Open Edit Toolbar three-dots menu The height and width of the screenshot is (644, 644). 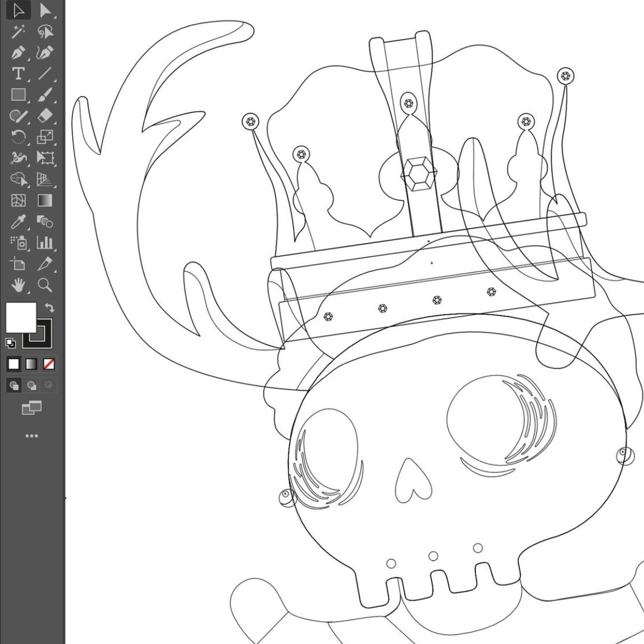[32, 436]
